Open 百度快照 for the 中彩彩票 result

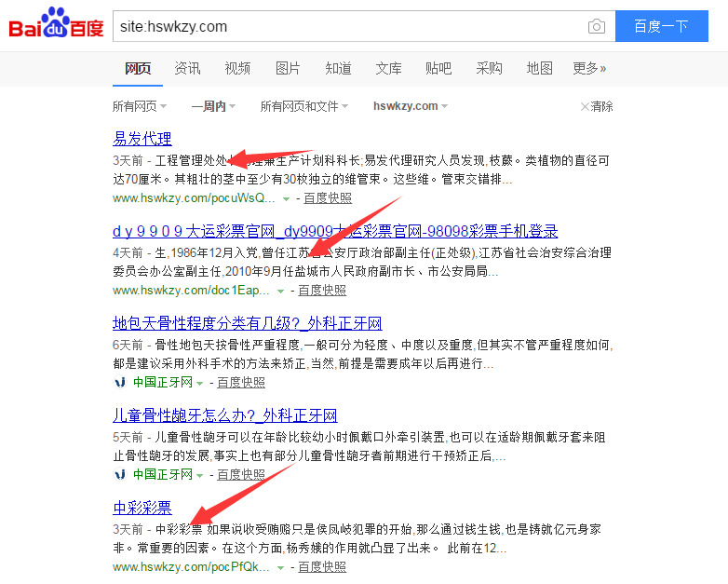(x=322, y=567)
